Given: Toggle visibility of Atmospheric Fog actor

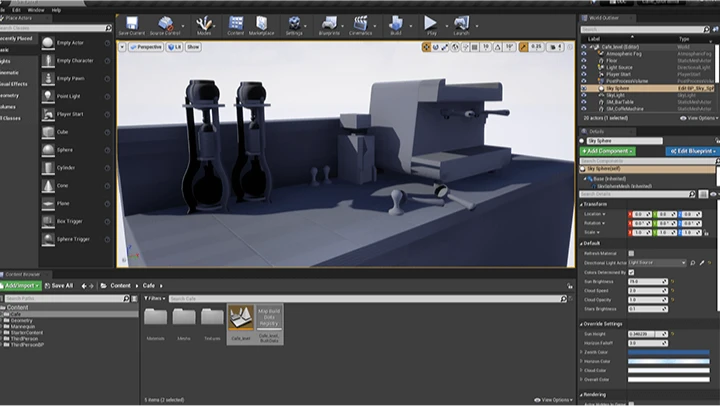Looking at the screenshot, I should (584, 54).
